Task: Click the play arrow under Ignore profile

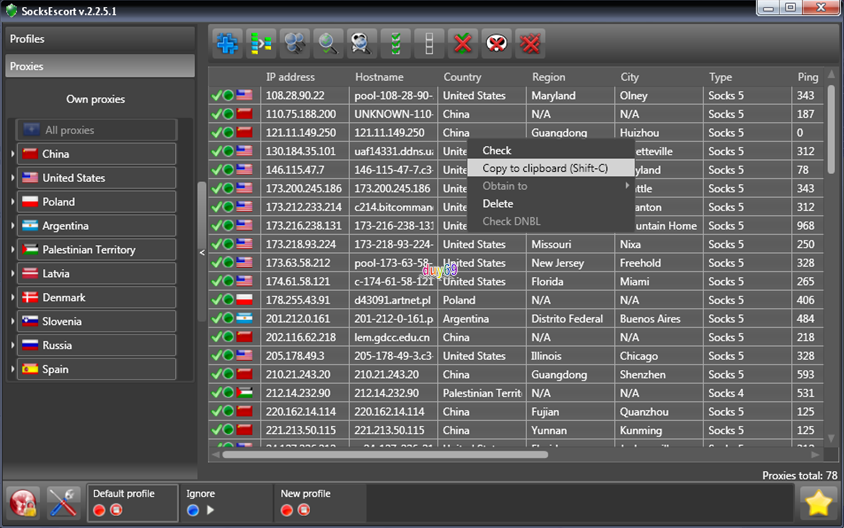Action: (x=210, y=510)
